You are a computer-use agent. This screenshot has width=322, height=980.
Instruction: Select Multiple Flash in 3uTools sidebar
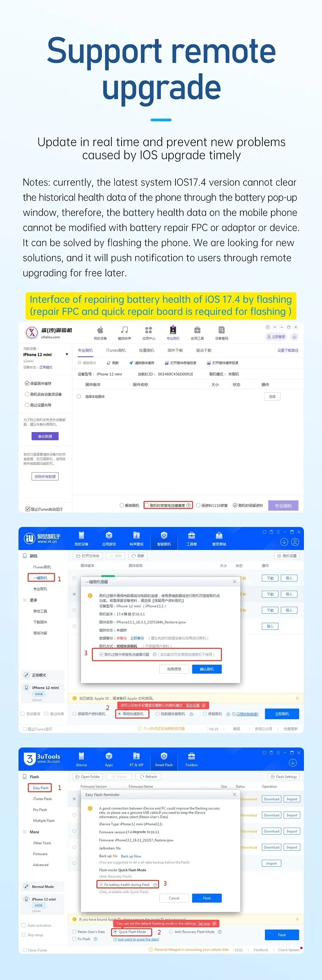(43, 820)
